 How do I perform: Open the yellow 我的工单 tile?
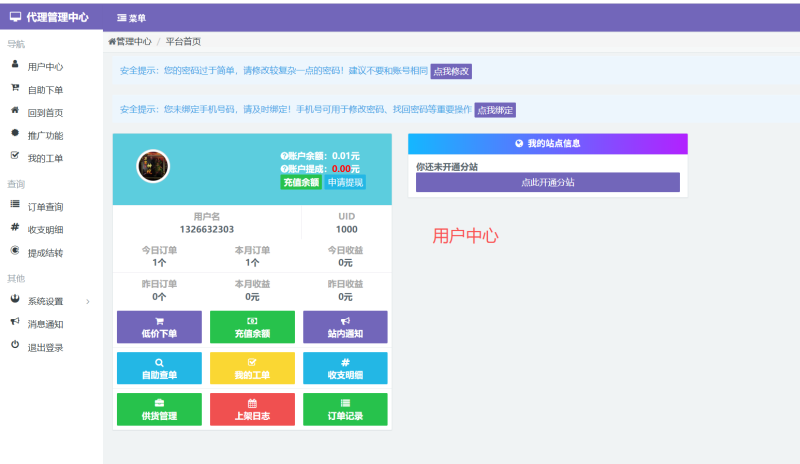[252, 368]
